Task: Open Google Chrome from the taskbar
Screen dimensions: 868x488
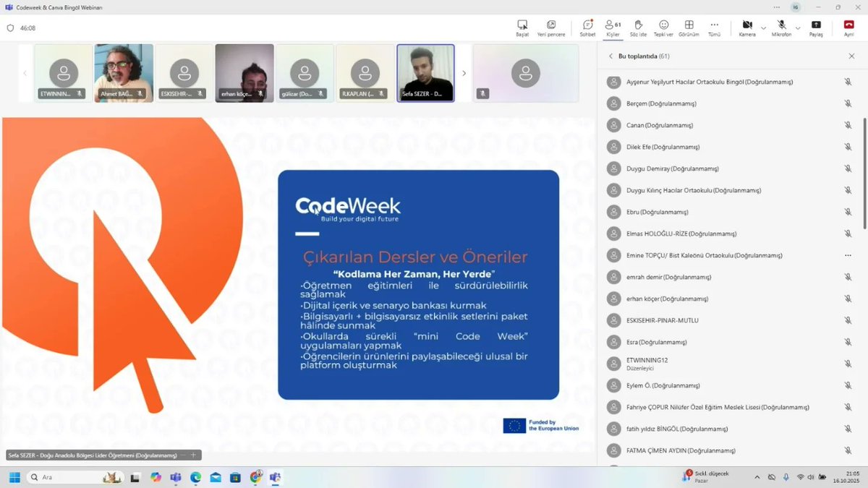Action: tap(255, 477)
